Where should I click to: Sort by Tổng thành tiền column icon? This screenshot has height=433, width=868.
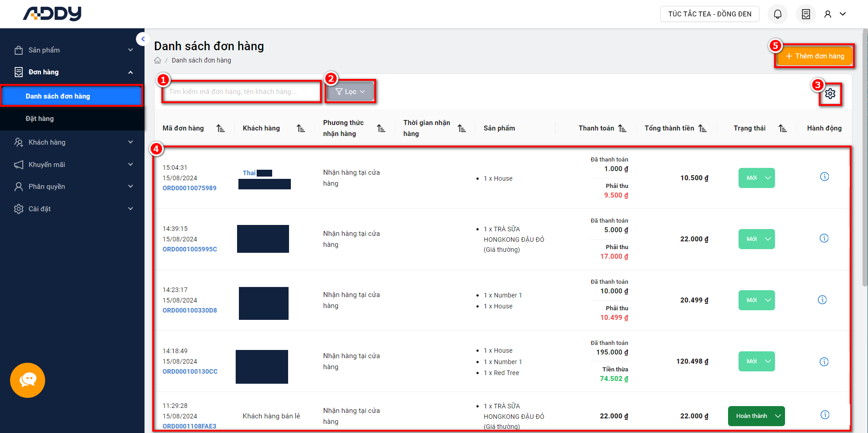point(703,129)
